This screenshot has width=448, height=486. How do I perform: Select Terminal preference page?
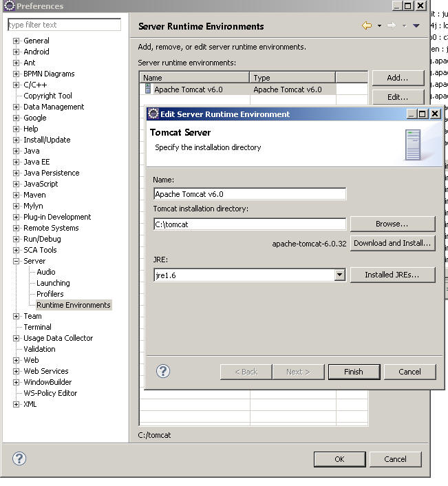37,327
